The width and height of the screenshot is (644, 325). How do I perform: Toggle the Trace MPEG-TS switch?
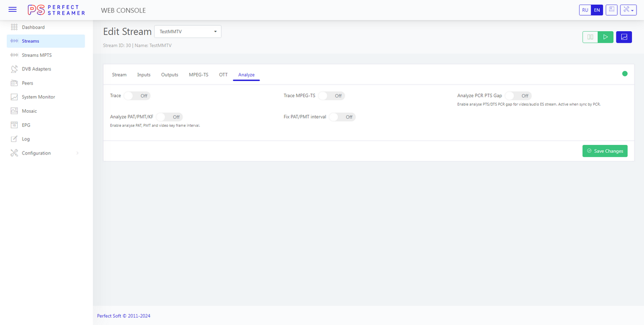[331, 96]
